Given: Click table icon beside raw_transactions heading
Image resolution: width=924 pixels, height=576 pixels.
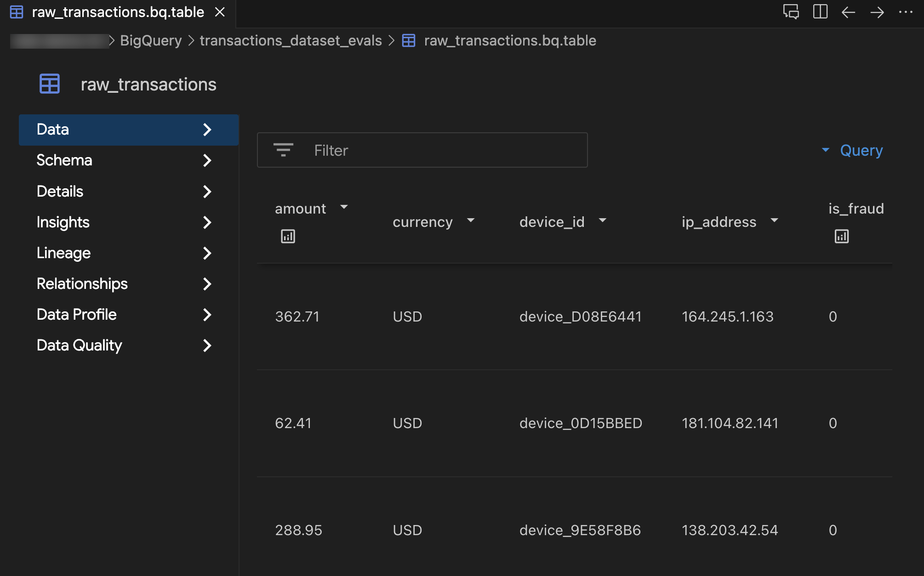Looking at the screenshot, I should click(x=50, y=84).
